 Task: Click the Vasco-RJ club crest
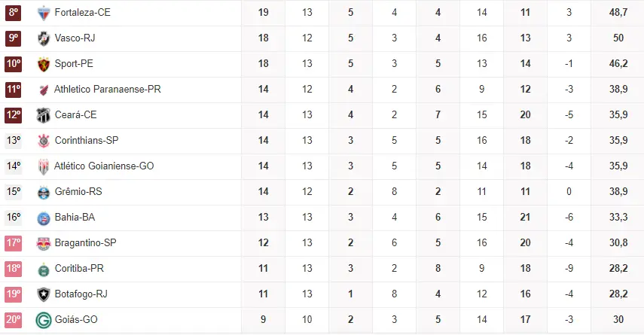pos(43,38)
